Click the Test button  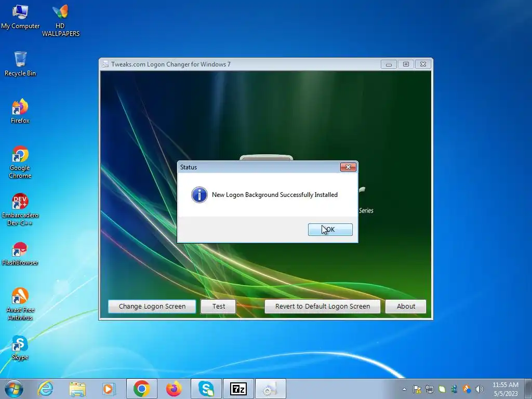tap(219, 307)
